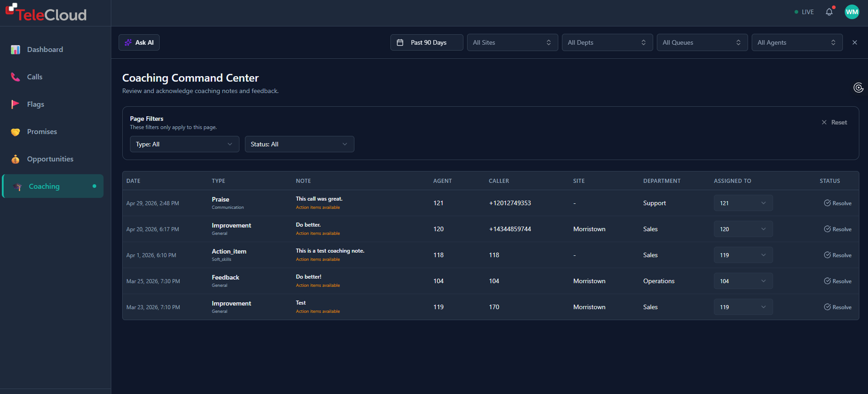The height and width of the screenshot is (394, 868).
Task: Click Resolve check icon for Mar 23 row
Action: pyautogui.click(x=827, y=307)
